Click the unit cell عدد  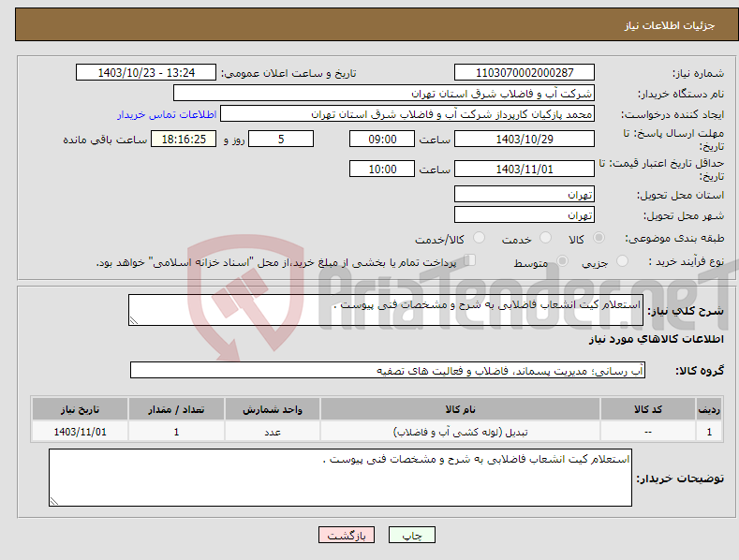click(273, 432)
